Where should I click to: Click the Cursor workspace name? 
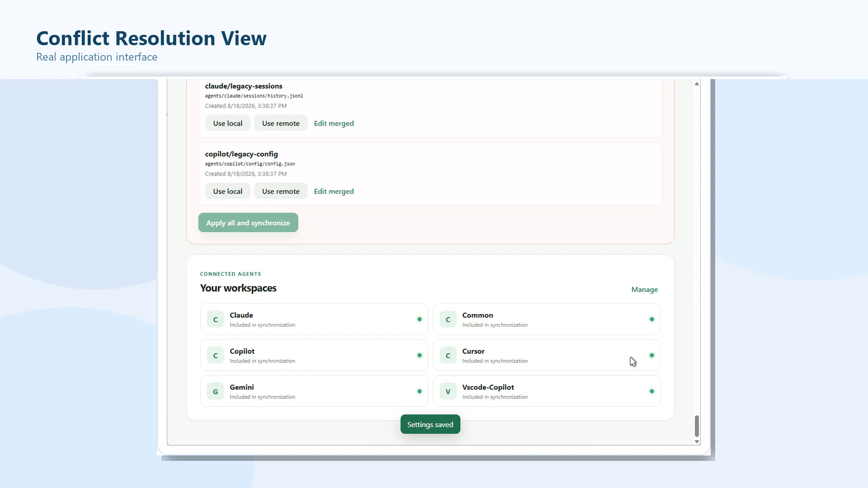(x=473, y=351)
